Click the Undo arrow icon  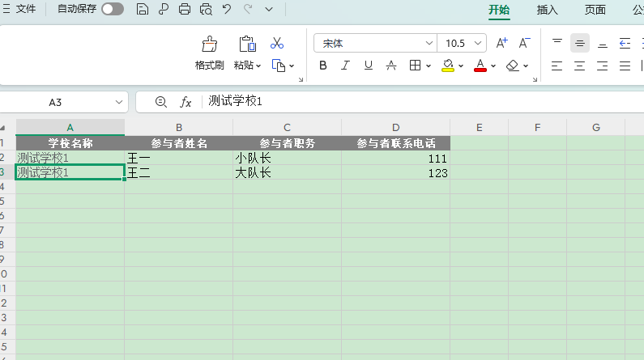pyautogui.click(x=227, y=10)
